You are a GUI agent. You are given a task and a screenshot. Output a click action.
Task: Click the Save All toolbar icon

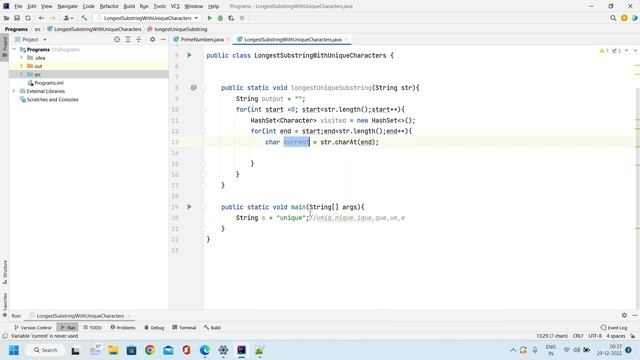click(x=17, y=18)
